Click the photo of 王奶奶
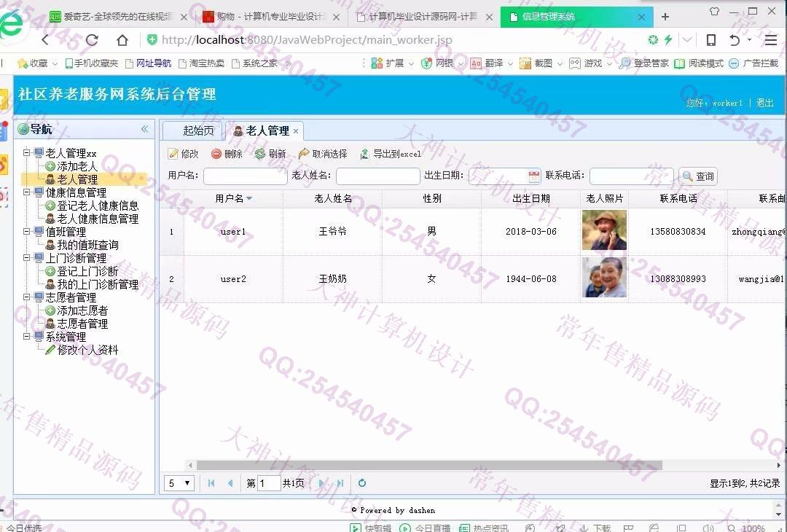Viewport: 787px width, 532px height. (x=604, y=277)
